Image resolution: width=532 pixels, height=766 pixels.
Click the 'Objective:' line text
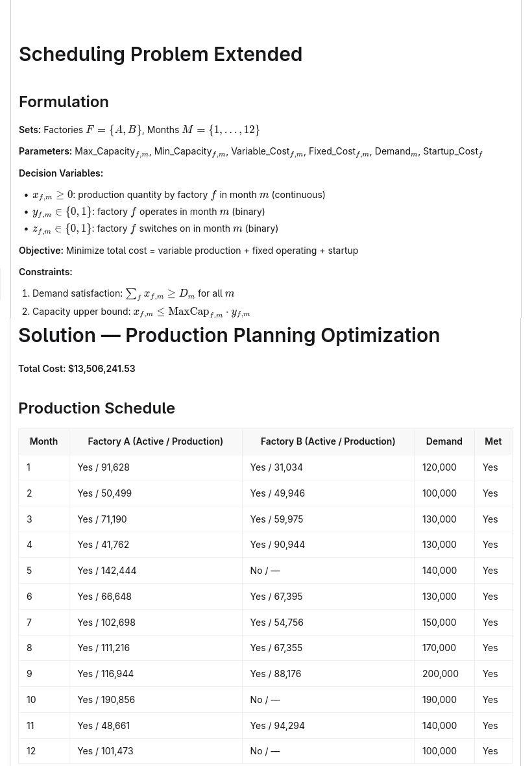(188, 251)
